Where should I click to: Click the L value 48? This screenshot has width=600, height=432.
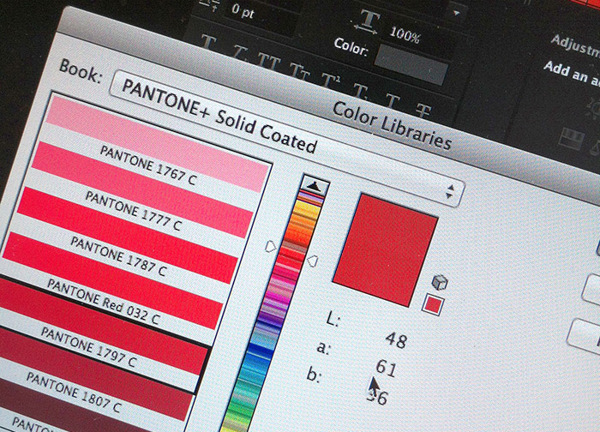[396, 339]
